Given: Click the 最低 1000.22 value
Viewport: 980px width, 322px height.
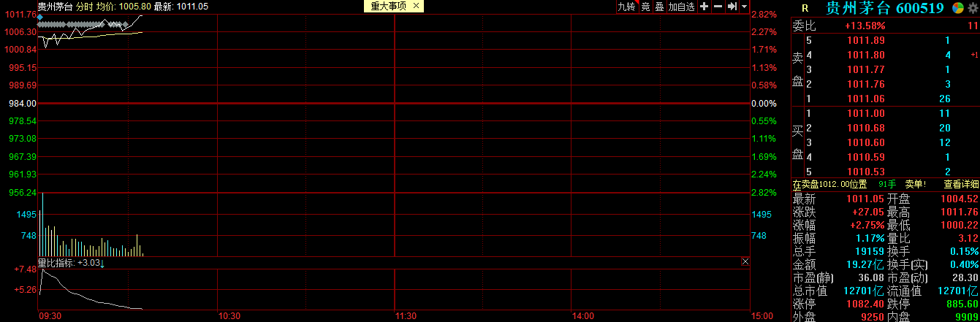Looking at the screenshot, I should (960, 225).
